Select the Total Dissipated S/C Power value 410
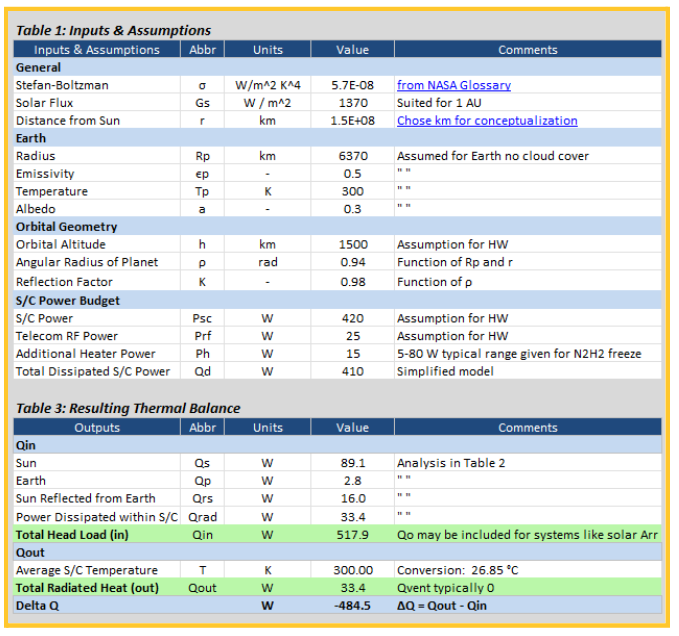This screenshot has width=679, height=636. (352, 371)
